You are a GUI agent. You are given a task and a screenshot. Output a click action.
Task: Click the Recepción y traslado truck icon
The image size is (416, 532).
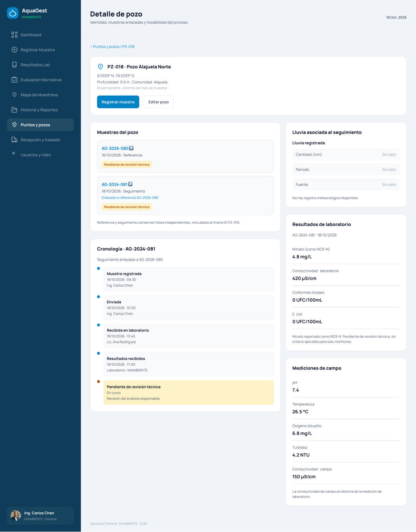(14, 140)
